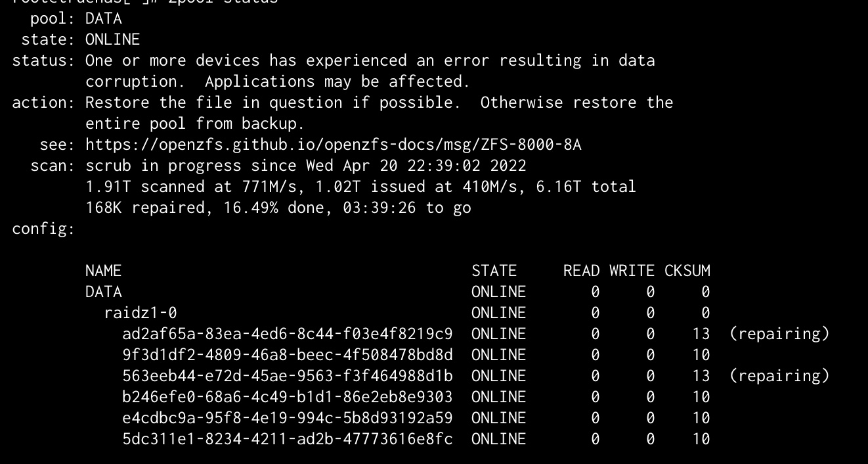Select the 563eeb44-e72d device ID
868x464 pixels.
tap(288, 376)
